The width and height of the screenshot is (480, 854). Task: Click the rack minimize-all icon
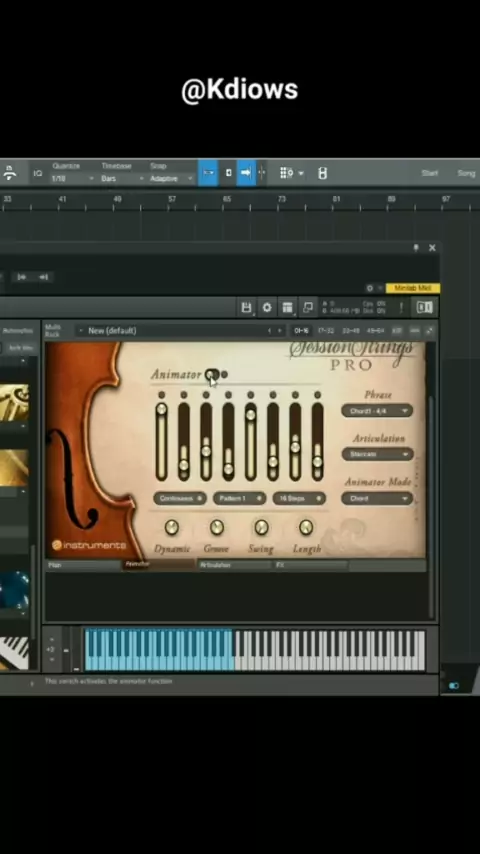pyautogui.click(x=415, y=331)
